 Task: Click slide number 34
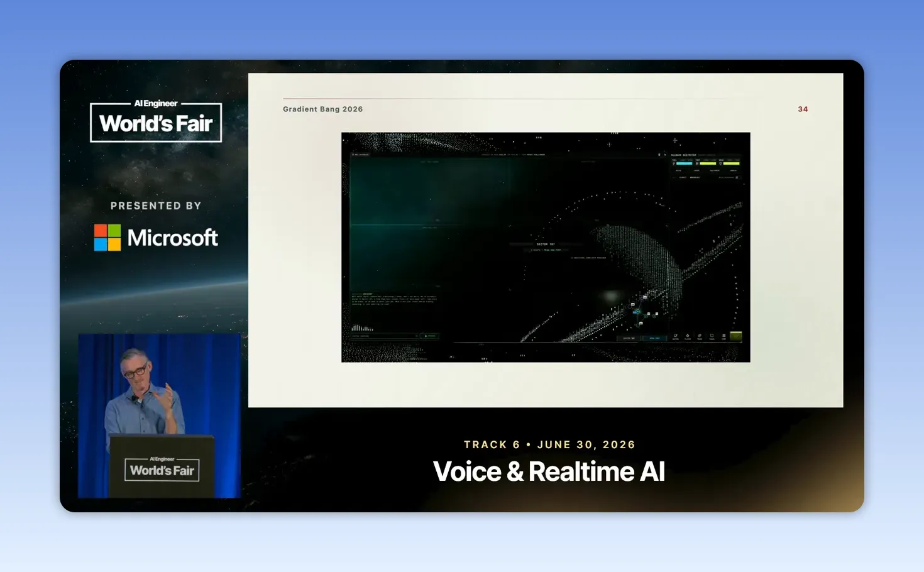[803, 109]
